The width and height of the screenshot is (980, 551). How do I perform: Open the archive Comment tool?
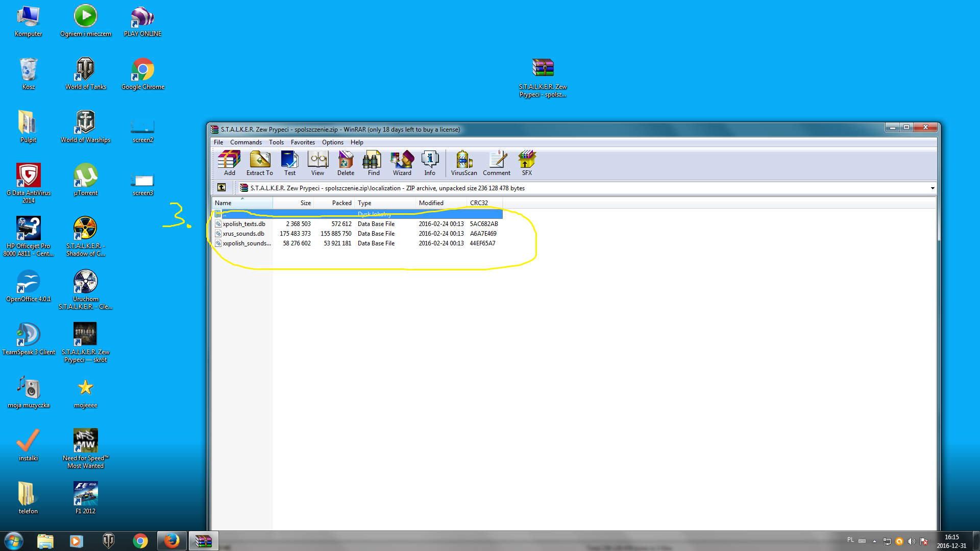[x=496, y=163]
